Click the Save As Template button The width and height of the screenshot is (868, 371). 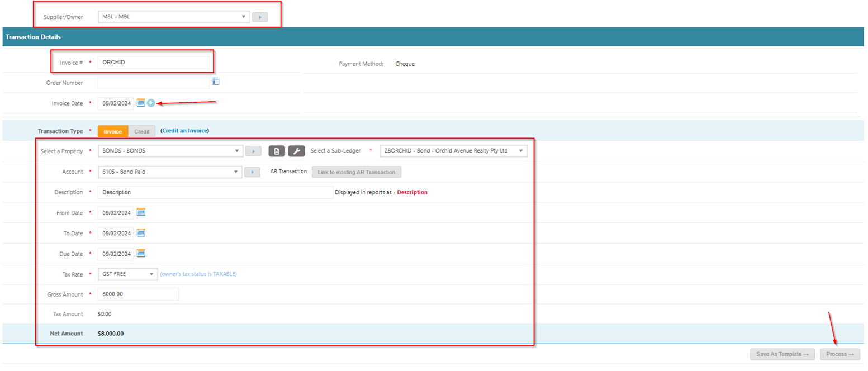(x=782, y=354)
